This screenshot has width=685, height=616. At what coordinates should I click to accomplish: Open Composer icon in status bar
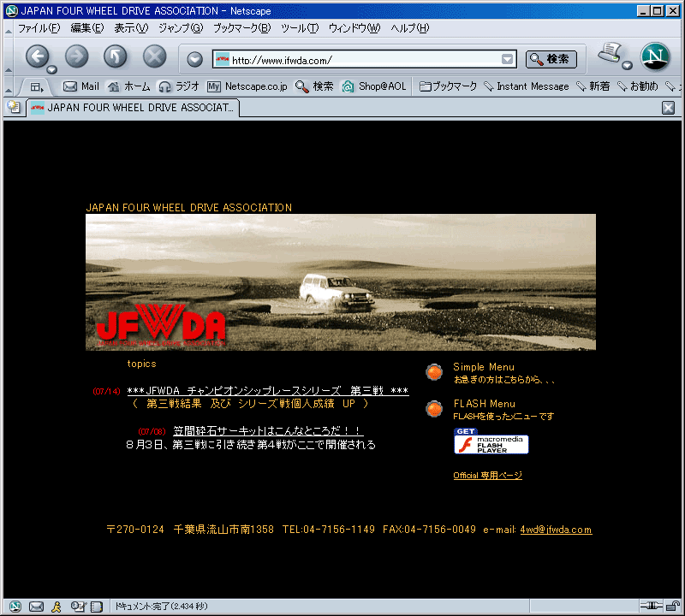pos(78,606)
